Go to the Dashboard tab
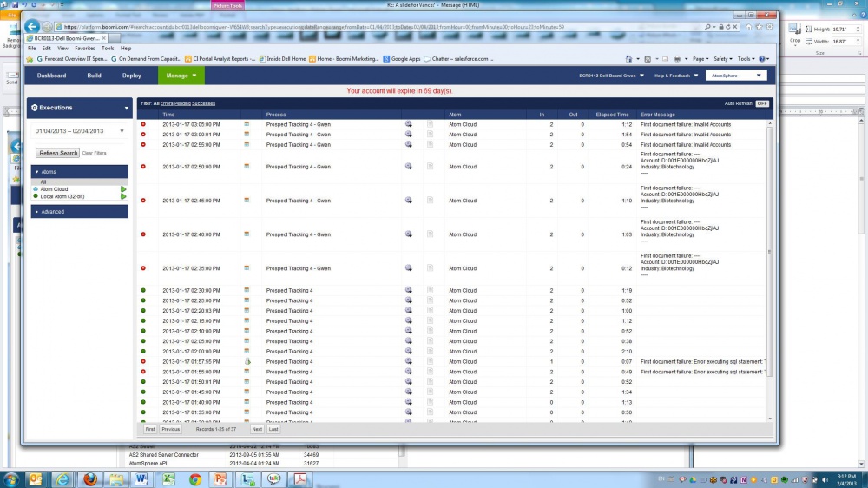The height and width of the screenshot is (488, 868). (51, 76)
